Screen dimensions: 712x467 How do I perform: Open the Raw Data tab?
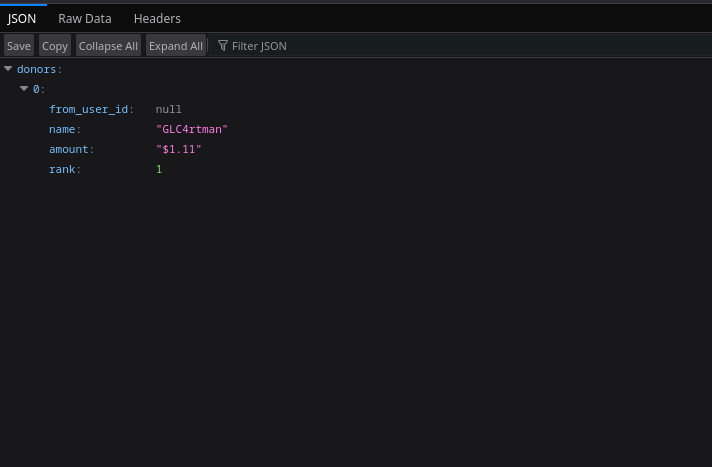[x=85, y=19]
